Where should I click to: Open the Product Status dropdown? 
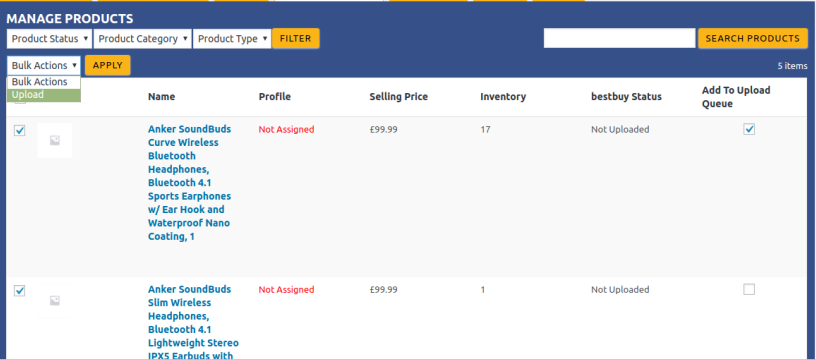tap(49, 38)
